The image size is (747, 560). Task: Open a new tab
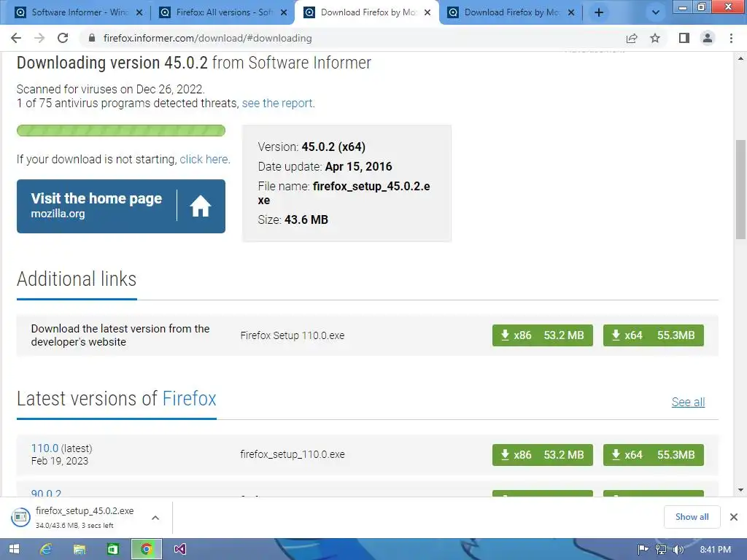click(599, 12)
